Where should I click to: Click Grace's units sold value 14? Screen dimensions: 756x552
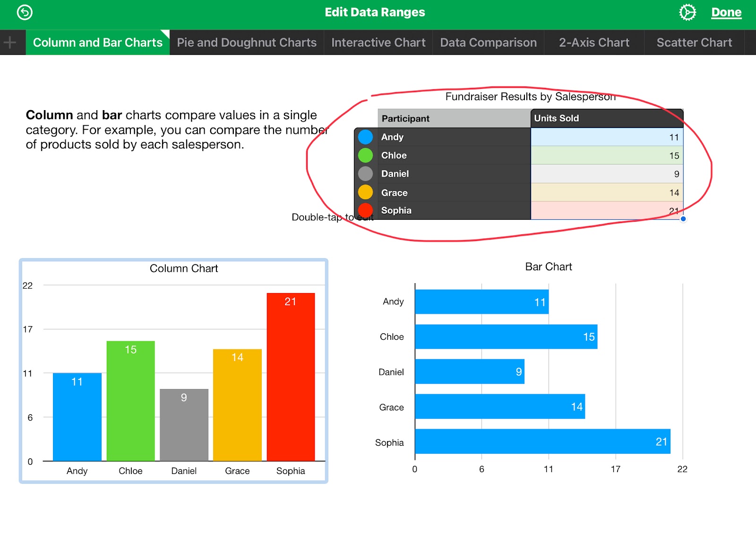click(x=607, y=192)
